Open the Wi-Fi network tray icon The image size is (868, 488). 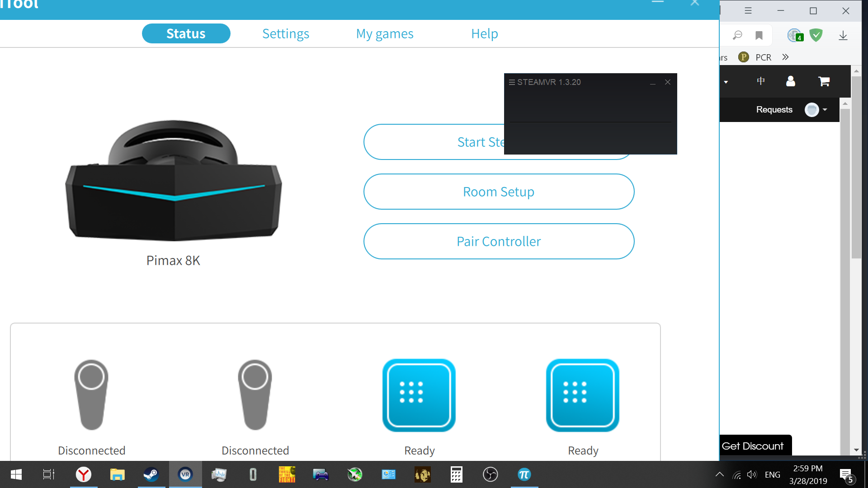737,475
